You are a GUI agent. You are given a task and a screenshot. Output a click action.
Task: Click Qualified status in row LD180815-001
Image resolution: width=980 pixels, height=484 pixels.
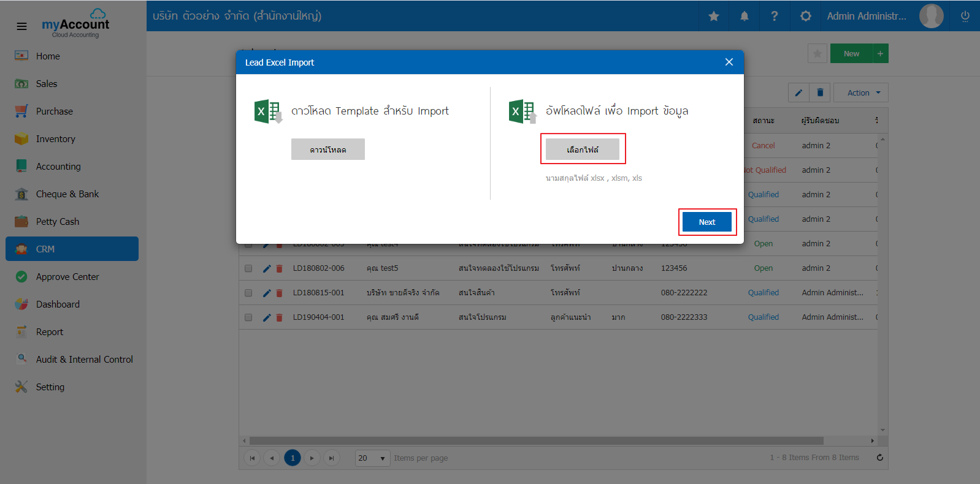764,293
